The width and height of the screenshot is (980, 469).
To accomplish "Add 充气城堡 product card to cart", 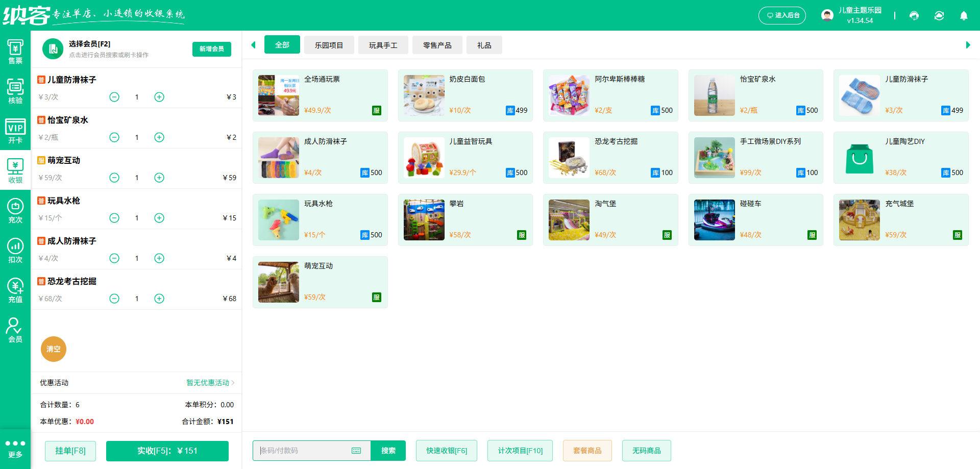I will click(901, 220).
